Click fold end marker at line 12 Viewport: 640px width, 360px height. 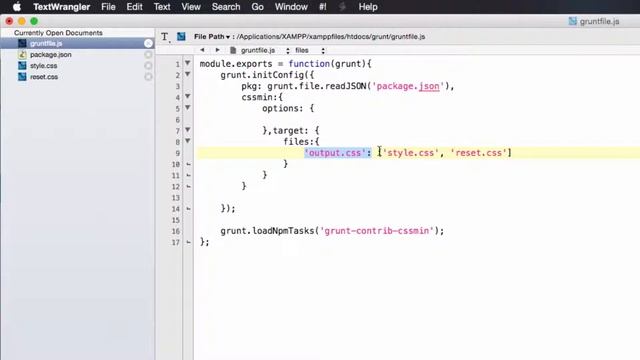(188, 187)
